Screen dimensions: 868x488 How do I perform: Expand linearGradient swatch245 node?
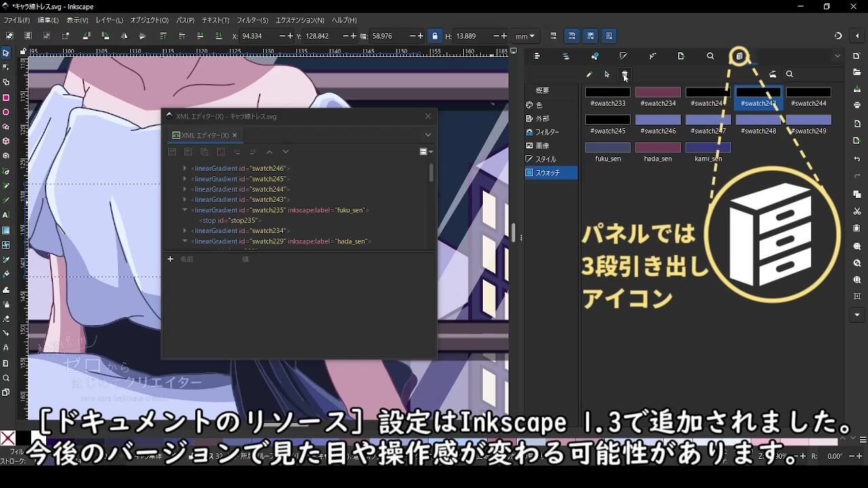(x=184, y=179)
